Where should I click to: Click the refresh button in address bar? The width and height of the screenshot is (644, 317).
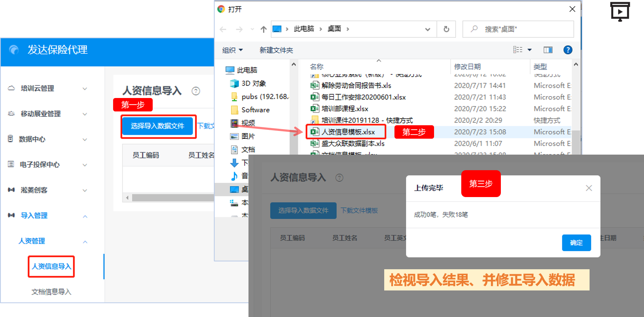coord(446,29)
